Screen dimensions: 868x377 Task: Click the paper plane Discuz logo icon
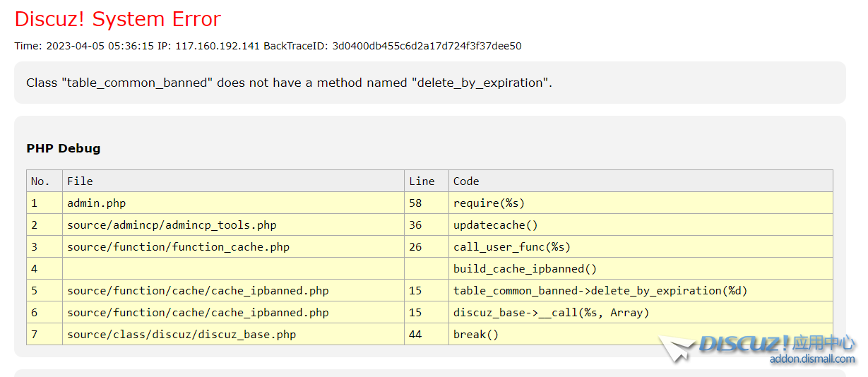[677, 348]
